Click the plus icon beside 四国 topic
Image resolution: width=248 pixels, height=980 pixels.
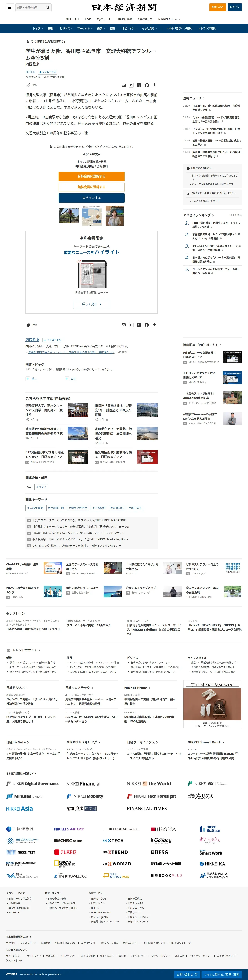[67, 379]
